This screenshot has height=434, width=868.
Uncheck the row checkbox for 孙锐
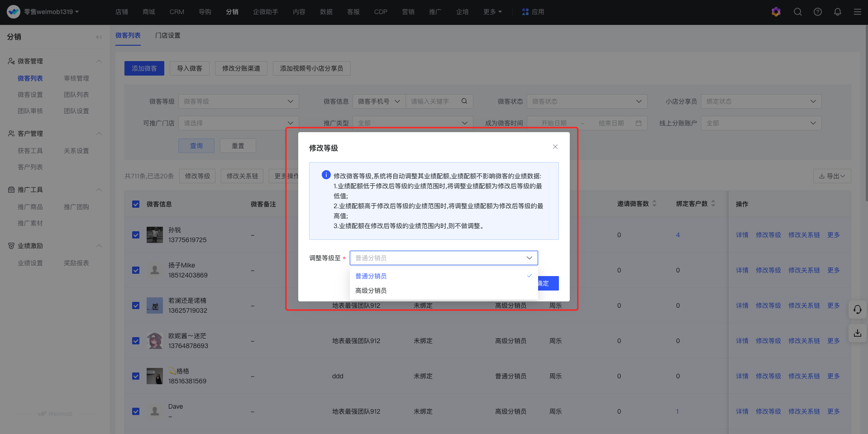[136, 235]
